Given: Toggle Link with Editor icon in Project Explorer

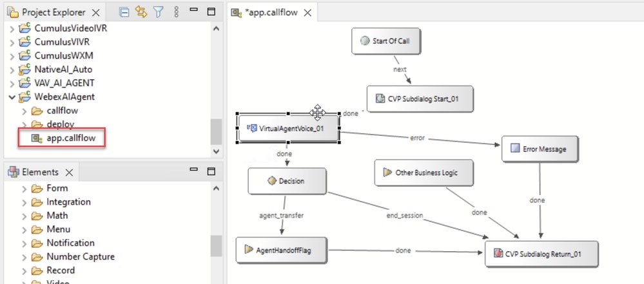Looking at the screenshot, I should (141, 12).
